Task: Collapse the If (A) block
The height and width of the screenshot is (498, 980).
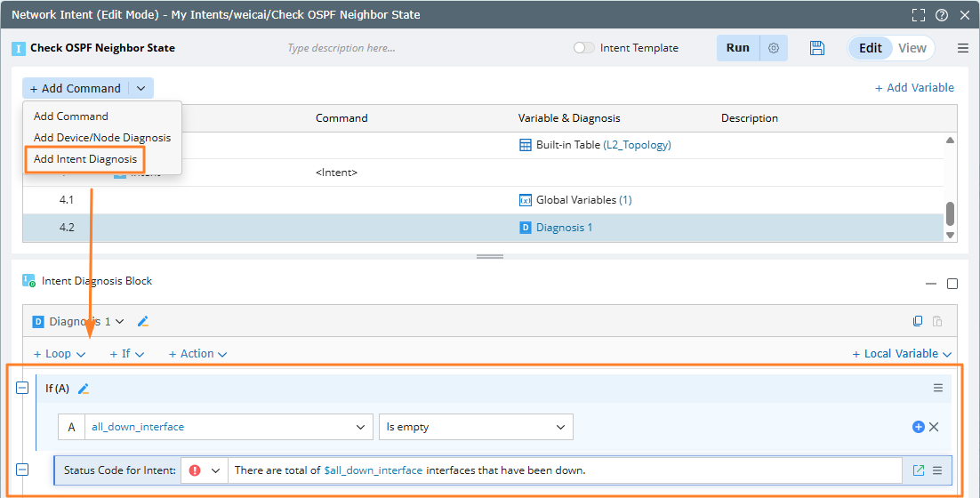Action: [23, 389]
